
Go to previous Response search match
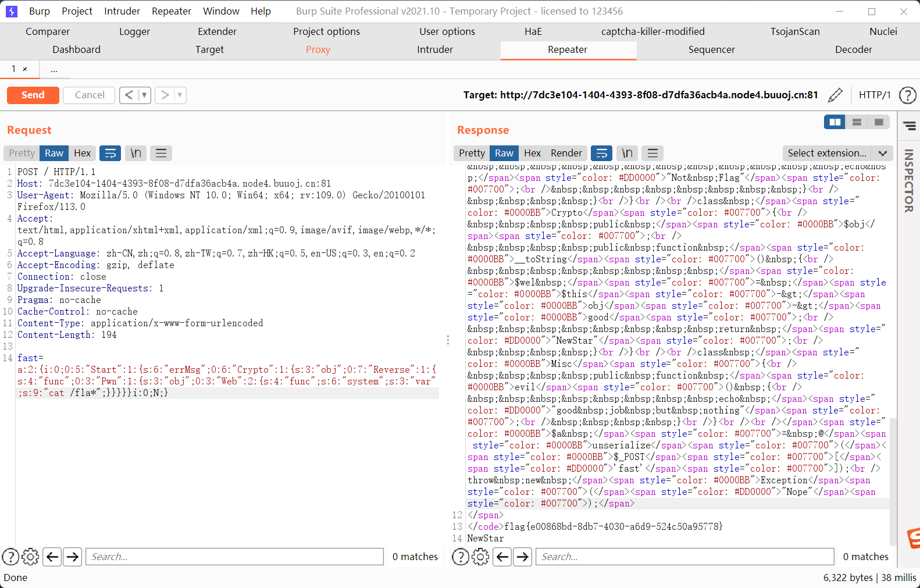pos(502,557)
